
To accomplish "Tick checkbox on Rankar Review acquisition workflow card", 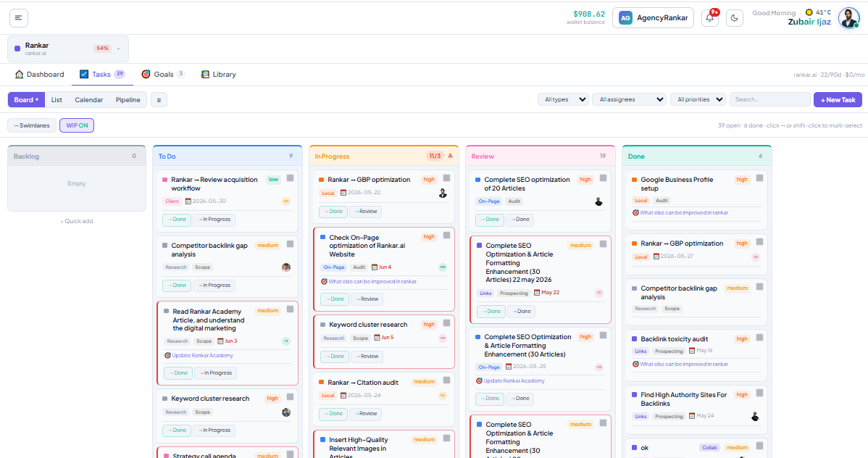I will point(290,178).
